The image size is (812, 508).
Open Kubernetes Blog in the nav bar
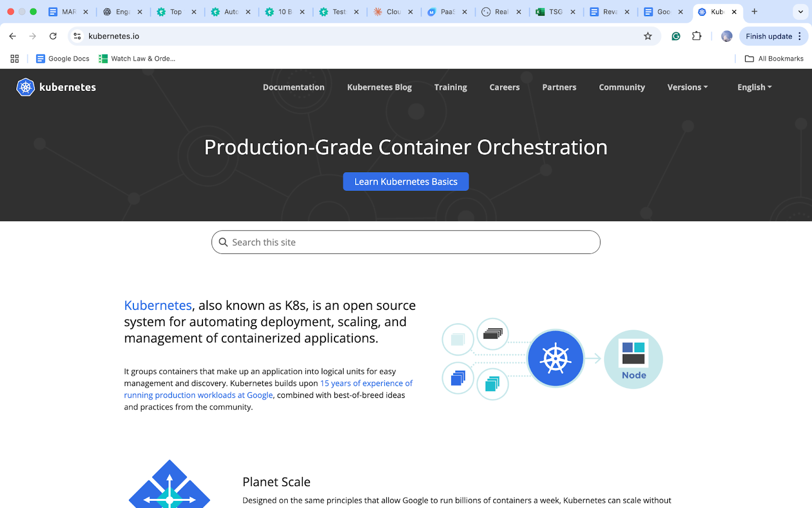pos(380,87)
